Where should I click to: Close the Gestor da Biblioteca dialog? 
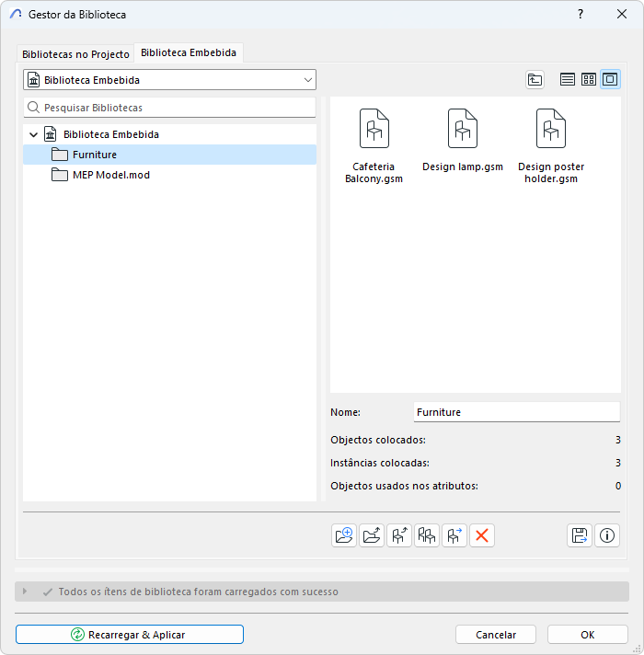click(x=622, y=14)
